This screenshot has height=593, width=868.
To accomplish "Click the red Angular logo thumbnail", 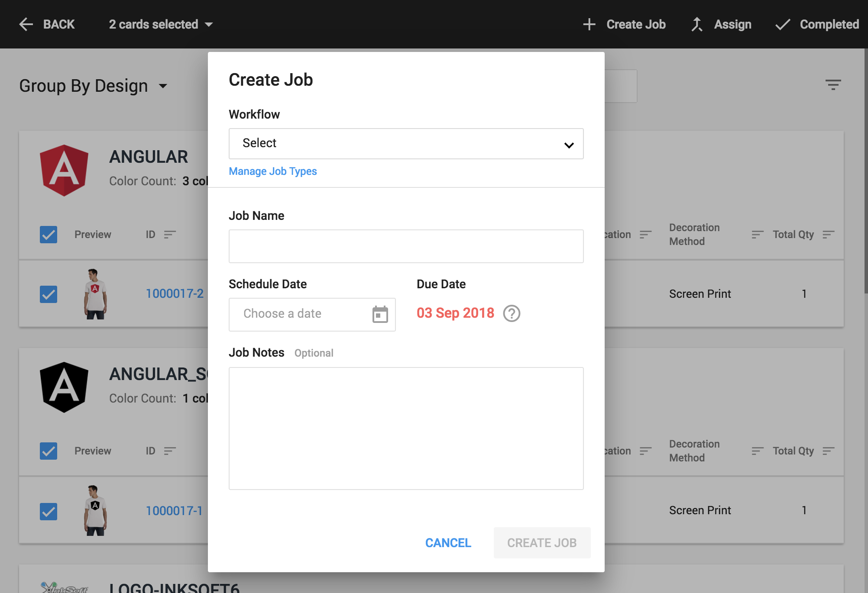I will click(x=64, y=170).
